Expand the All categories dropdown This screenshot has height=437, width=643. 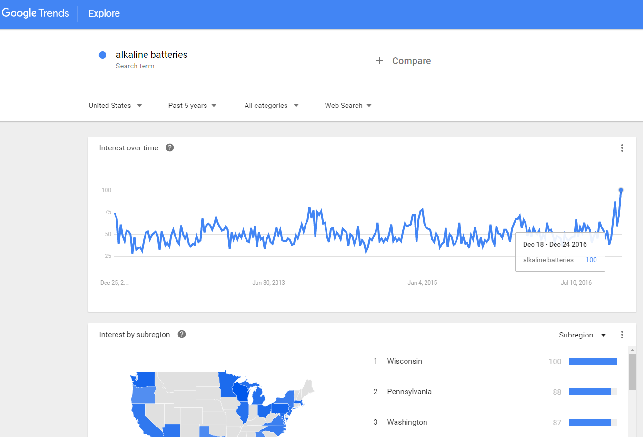coord(272,105)
